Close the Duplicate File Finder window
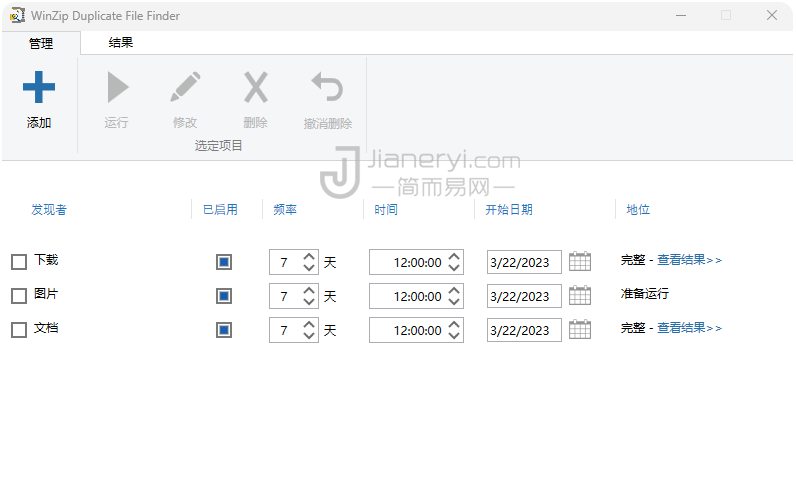The image size is (796, 493). tap(772, 15)
